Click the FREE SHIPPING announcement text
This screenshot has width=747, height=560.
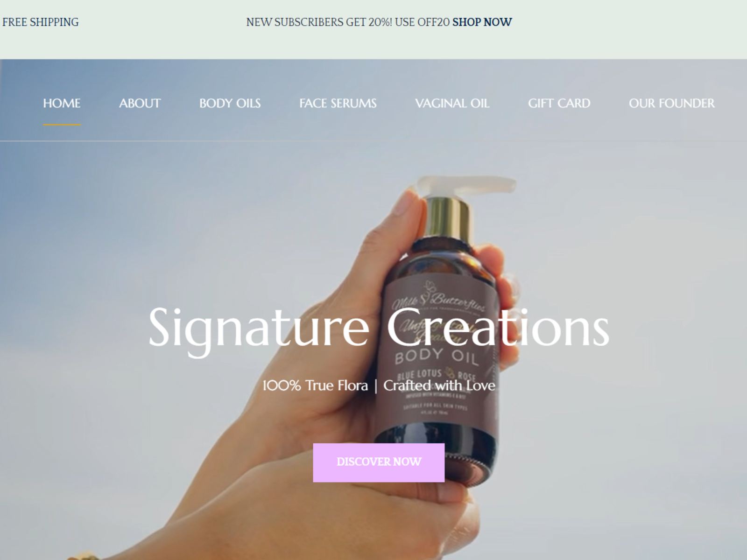point(41,22)
